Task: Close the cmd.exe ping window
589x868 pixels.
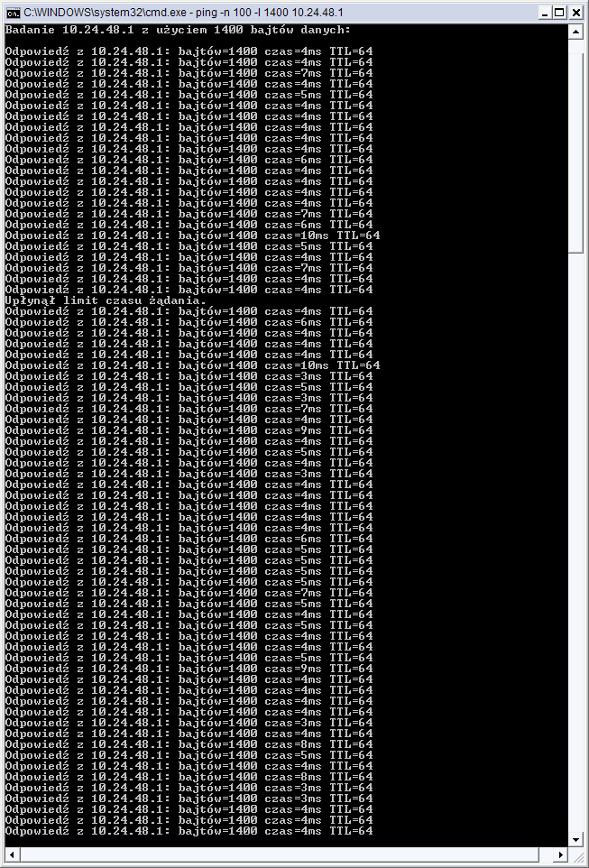Action: pos(575,12)
